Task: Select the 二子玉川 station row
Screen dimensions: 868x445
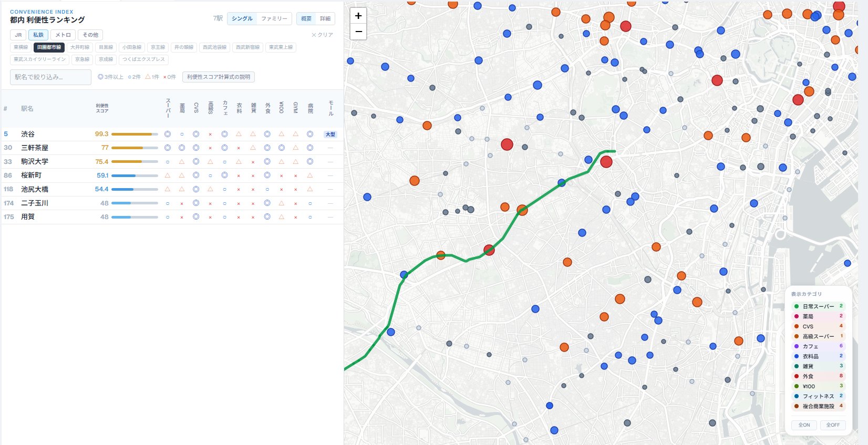Action: click(172, 203)
